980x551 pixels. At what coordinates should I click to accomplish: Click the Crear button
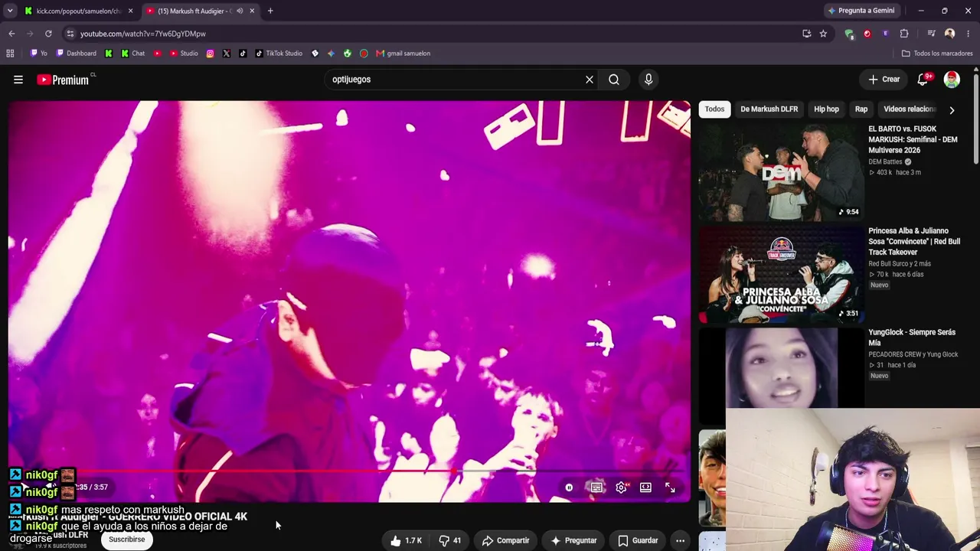tap(884, 80)
